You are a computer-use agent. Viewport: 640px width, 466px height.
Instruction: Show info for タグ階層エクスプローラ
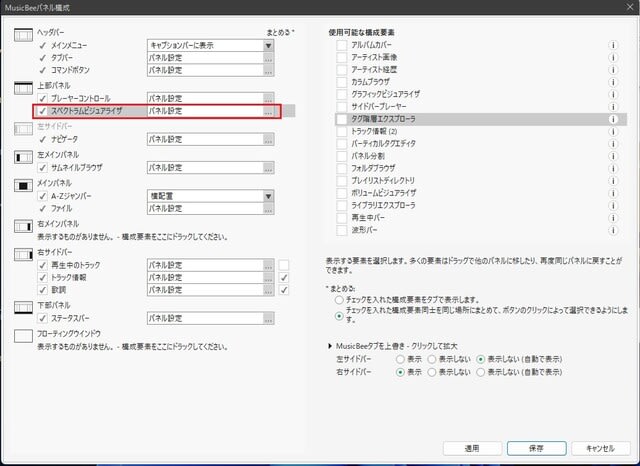coord(613,119)
